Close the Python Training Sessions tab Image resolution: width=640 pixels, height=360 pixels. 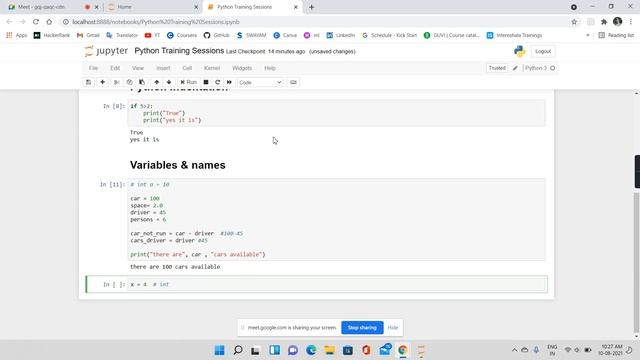[296, 7]
